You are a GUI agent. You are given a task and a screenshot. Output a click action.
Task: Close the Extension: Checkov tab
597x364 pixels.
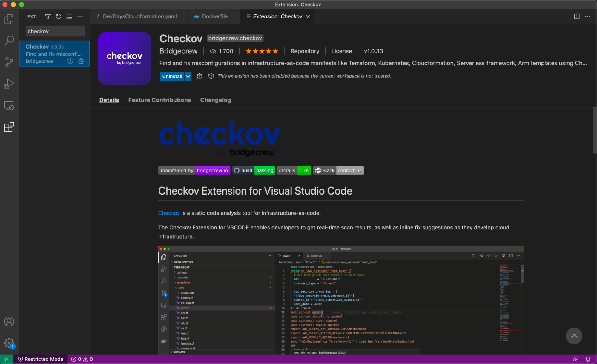coord(308,17)
